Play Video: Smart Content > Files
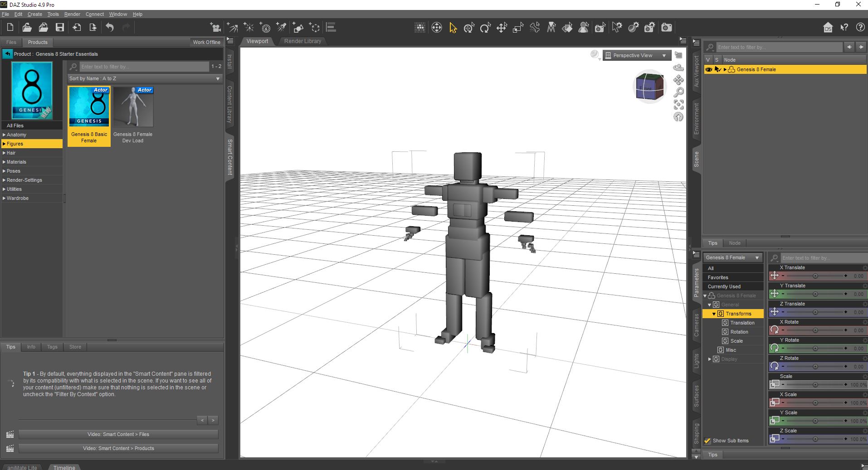This screenshot has width=868, height=470. pos(118,434)
